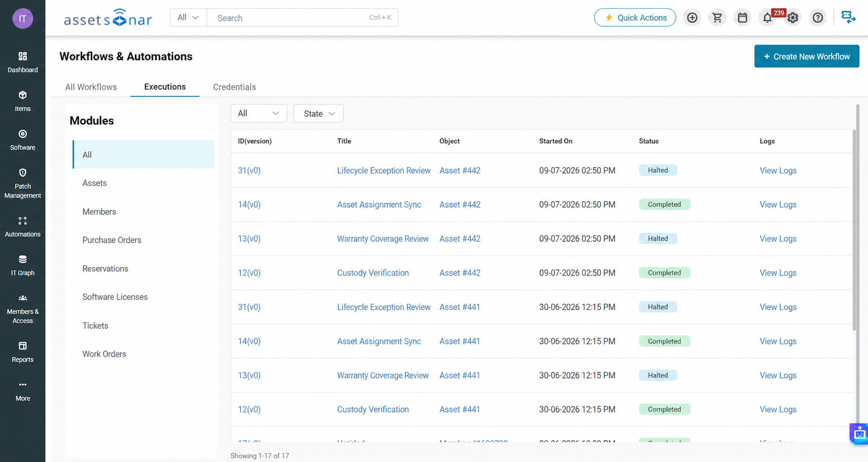Image resolution: width=868 pixels, height=462 pixels.
Task: Open Warranty Coverage Review title for Asset #441
Action: 382,375
